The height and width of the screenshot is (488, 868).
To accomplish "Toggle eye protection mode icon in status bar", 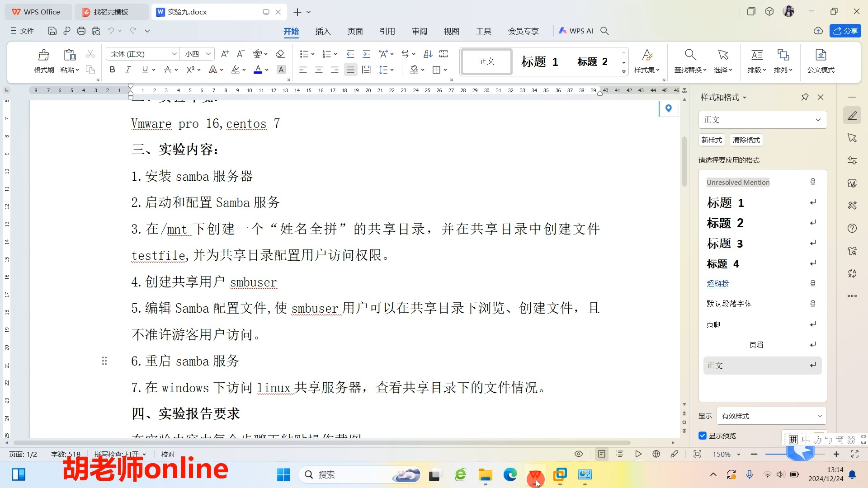I will click(x=579, y=454).
